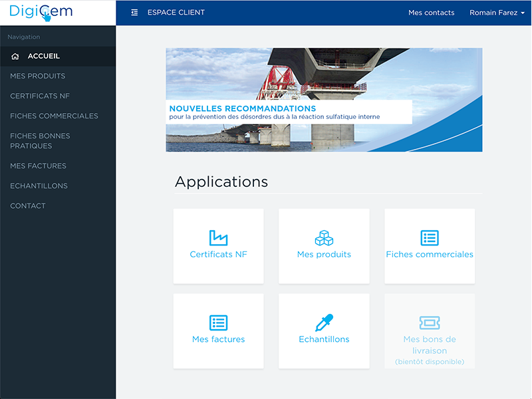Open the Romain Farez user dropdown

(497, 13)
